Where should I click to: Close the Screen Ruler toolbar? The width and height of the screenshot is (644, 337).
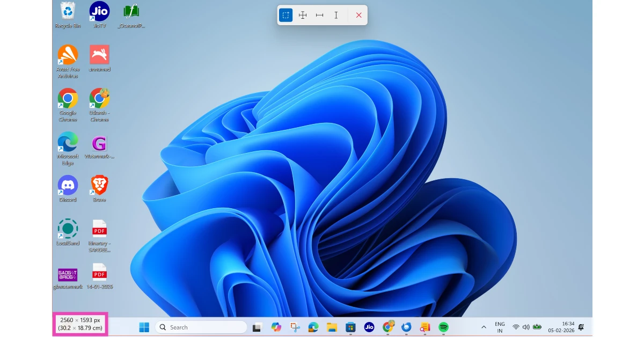[x=358, y=15]
